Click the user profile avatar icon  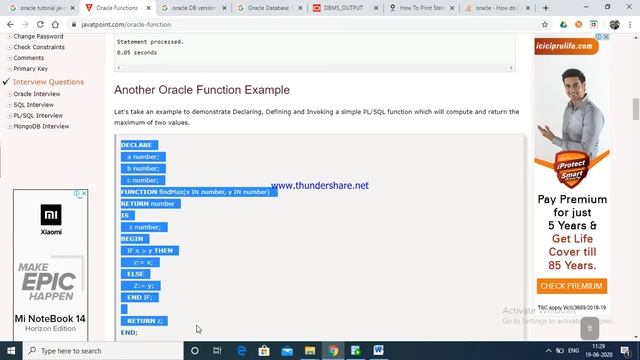pyautogui.click(x=614, y=24)
